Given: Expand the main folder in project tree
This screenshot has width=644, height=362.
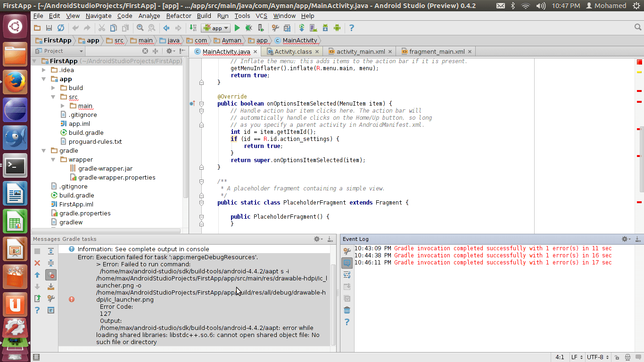Looking at the screenshot, I should 61,106.
